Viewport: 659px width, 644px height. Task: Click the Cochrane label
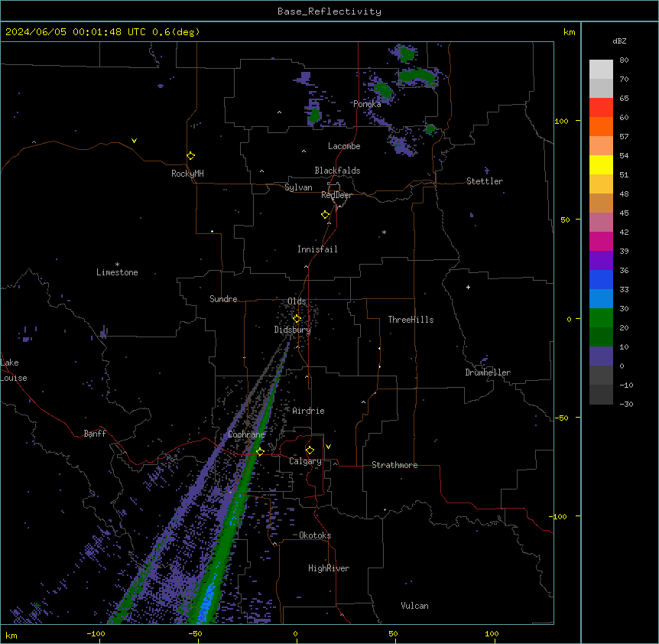point(246,434)
